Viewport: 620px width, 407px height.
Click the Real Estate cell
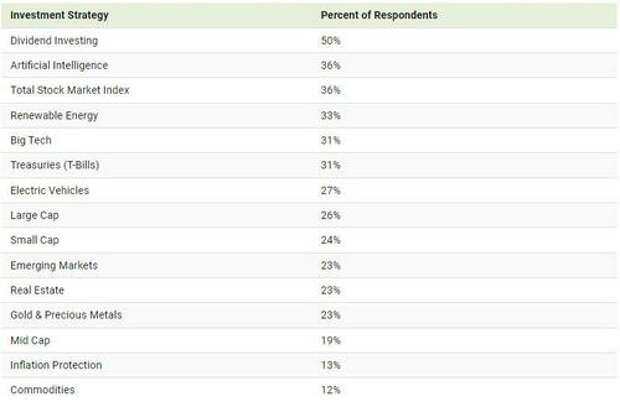pyautogui.click(x=37, y=290)
